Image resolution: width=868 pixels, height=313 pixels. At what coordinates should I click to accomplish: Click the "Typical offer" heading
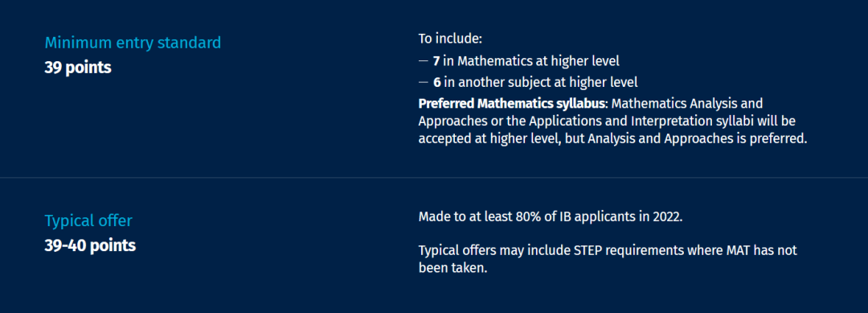88,221
